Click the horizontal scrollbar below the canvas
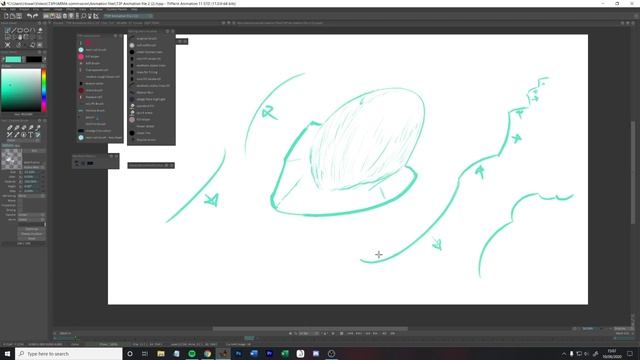The height and width of the screenshot is (360, 640). pos(310,329)
